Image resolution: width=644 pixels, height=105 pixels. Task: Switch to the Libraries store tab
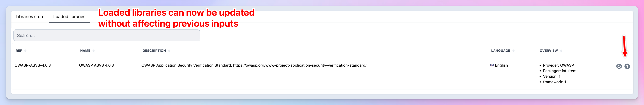click(x=30, y=17)
